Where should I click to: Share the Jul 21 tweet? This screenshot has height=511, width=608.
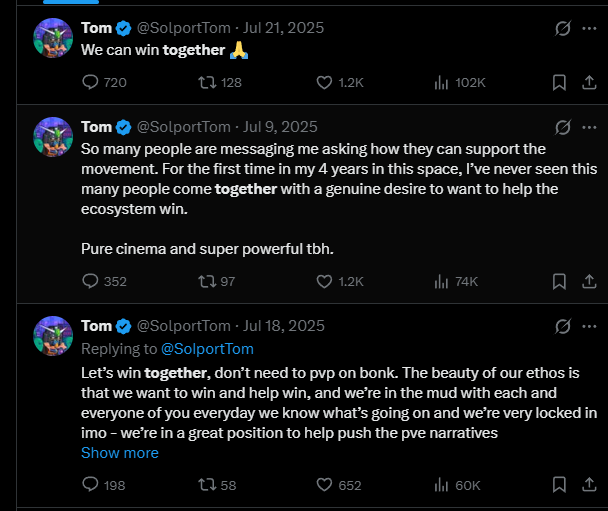click(x=589, y=82)
